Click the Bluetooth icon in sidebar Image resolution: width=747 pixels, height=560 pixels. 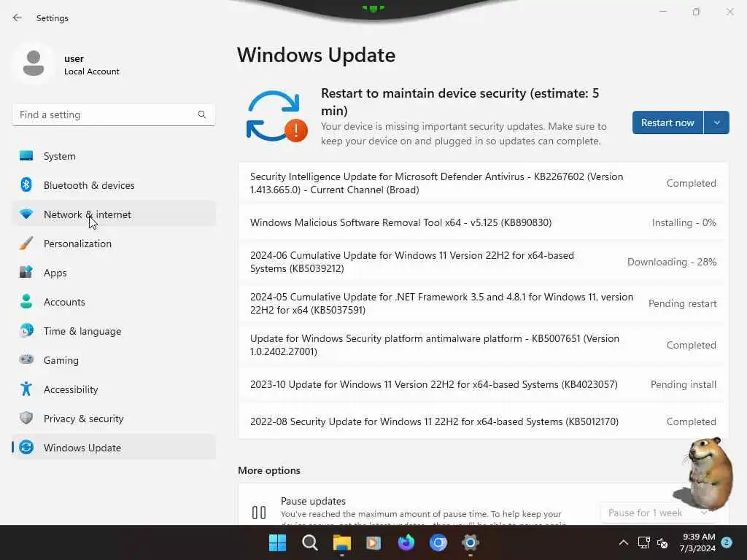(26, 184)
